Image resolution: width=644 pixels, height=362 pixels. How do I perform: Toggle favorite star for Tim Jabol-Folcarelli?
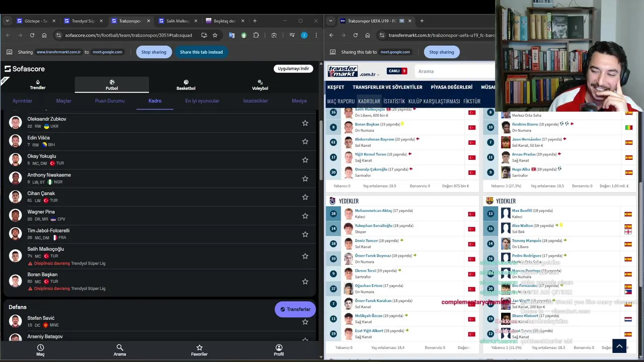305,234
